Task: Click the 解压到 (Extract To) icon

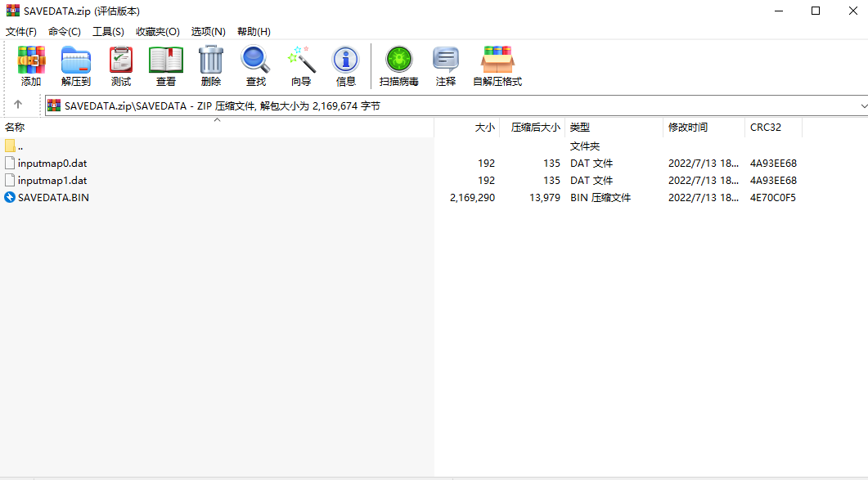Action: (76, 66)
